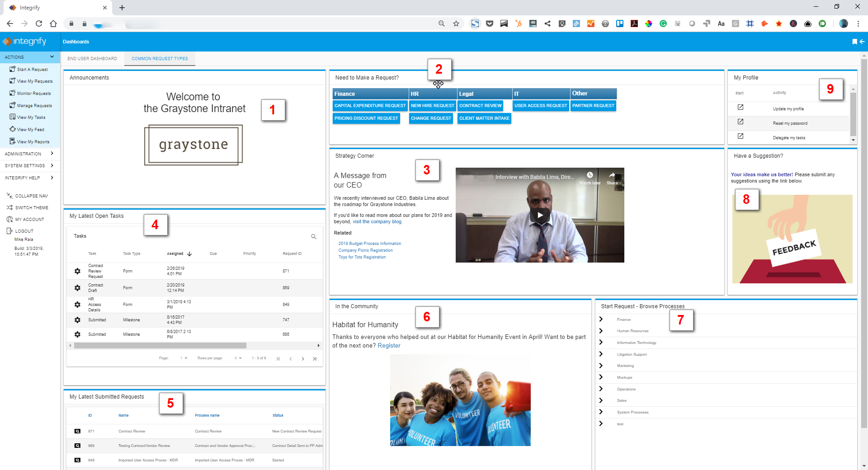This screenshot has width=868, height=470.
Task: Play the CEO interview video
Action: 540,215
